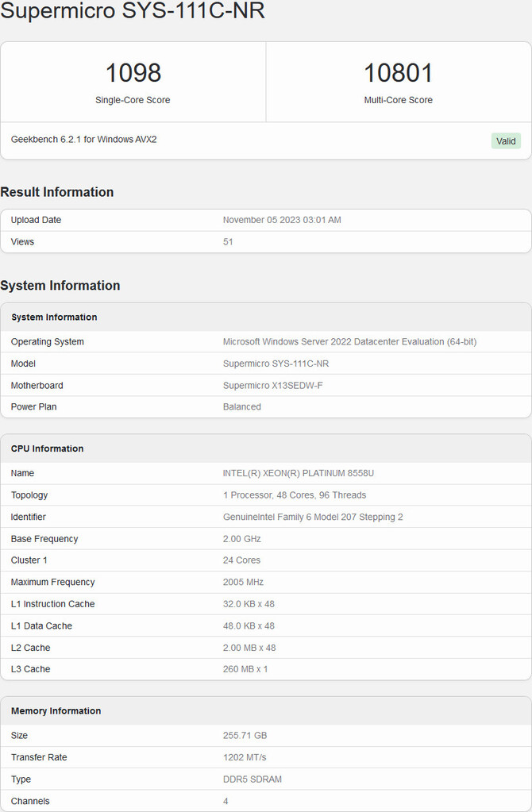This screenshot has width=532, height=812.
Task: Click the 2.00 GHz base frequency value
Action: pyautogui.click(x=242, y=539)
